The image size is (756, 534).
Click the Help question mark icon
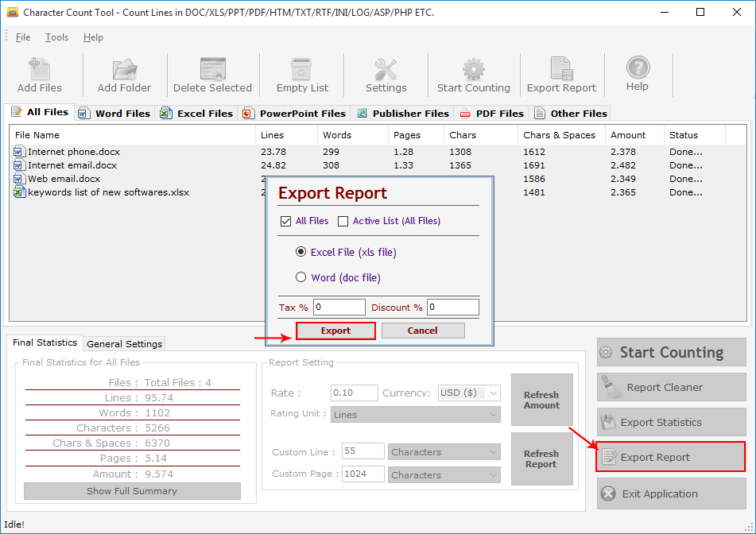(x=638, y=68)
